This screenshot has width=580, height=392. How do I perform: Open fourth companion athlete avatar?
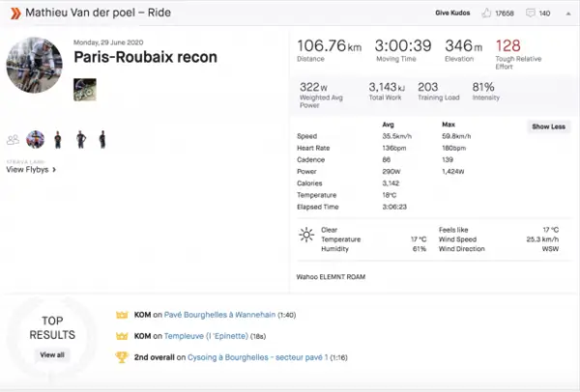(x=102, y=140)
